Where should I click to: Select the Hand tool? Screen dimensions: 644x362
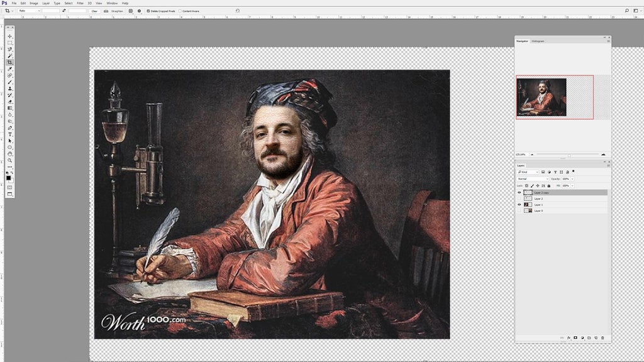point(10,154)
